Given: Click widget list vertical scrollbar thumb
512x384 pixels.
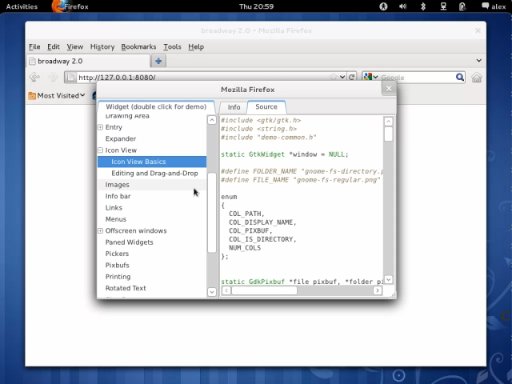Looking at the screenshot, I should 212,213.
